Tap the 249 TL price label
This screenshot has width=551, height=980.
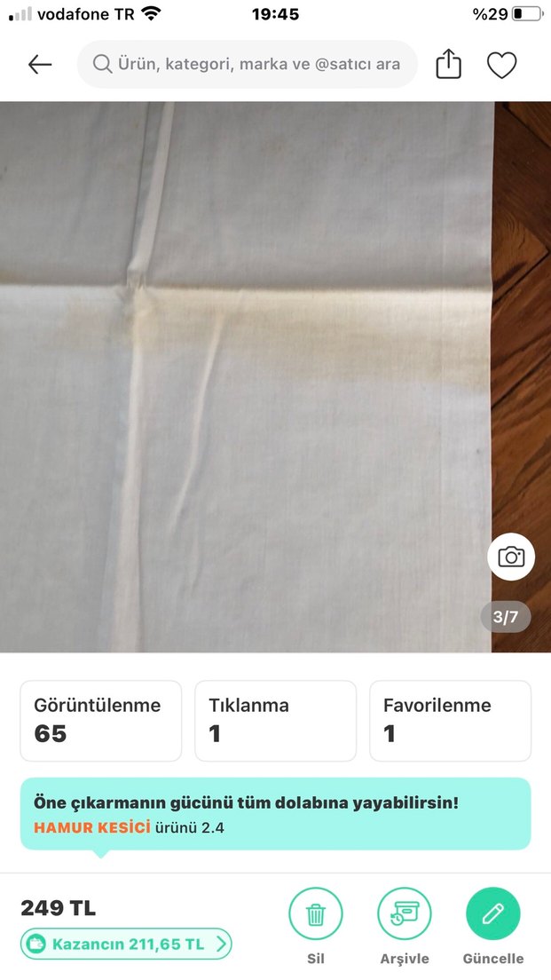58,907
